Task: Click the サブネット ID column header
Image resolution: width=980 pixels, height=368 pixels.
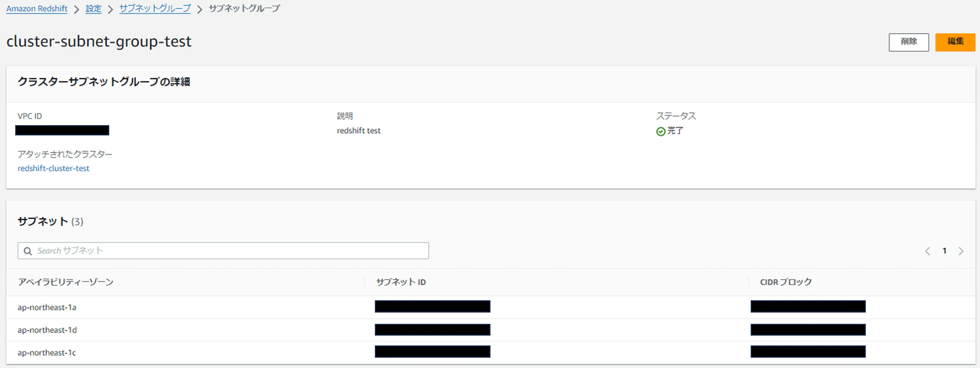Action: click(x=401, y=282)
